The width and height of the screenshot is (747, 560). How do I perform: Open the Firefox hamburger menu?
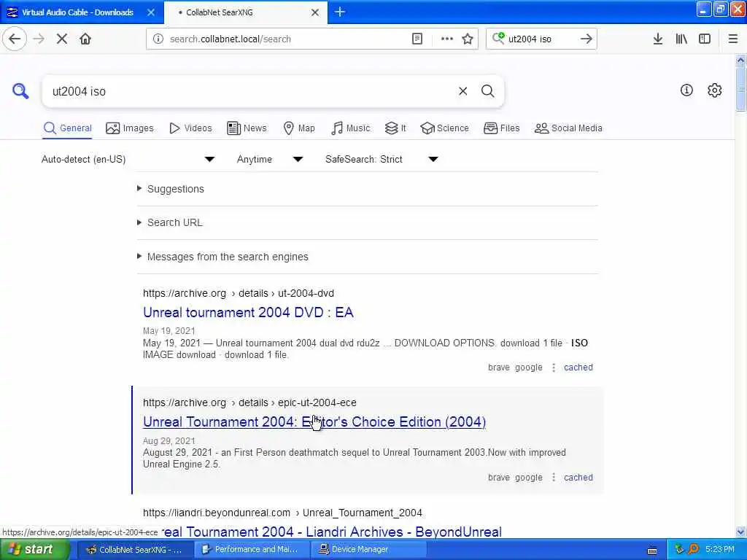point(732,39)
